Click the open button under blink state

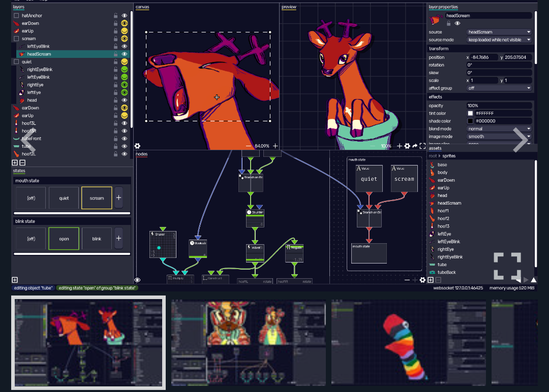(x=64, y=239)
